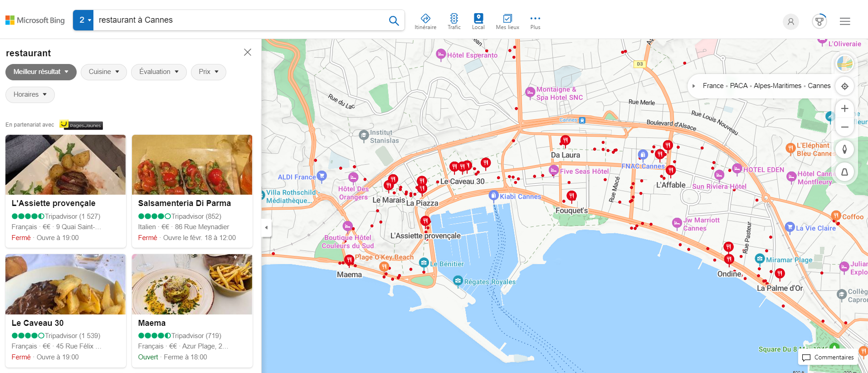Screen dimensions: 868x373
Task: Open the waypoint number 2 dropdown
Action: (x=83, y=20)
